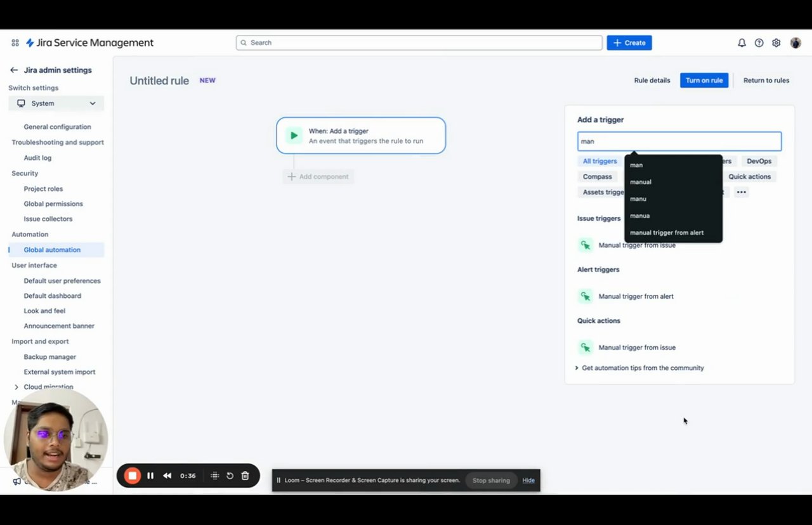Open the user profile avatar
This screenshot has width=812, height=525.
coord(796,43)
